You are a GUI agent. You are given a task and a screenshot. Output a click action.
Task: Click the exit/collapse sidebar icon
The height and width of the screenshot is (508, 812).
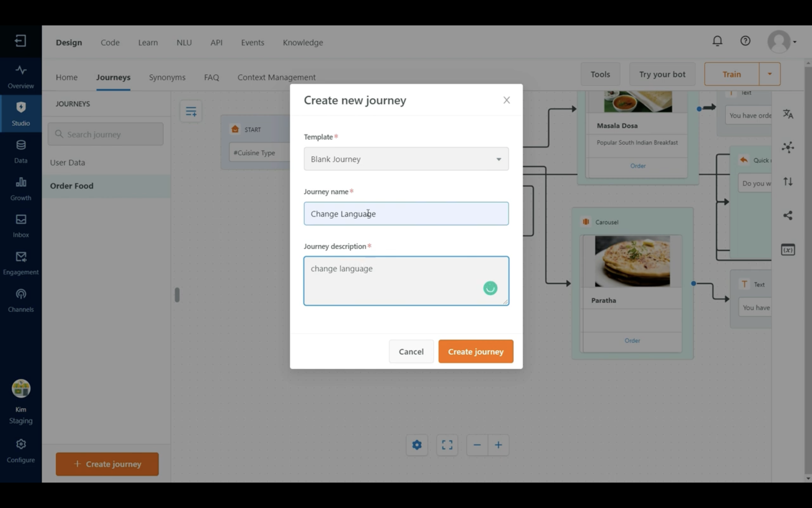[x=21, y=41]
